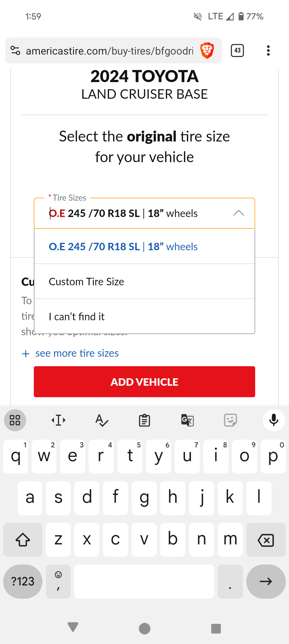This screenshot has height=644, width=289.
Task: Activate the keyboard text cursor control tool
Action: pyautogui.click(x=58, y=420)
